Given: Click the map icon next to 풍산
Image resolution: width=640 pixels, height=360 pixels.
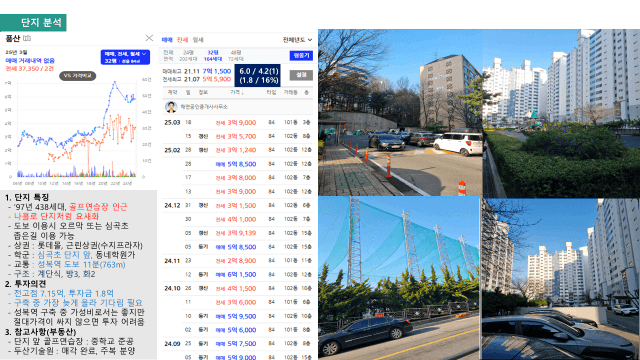Looking at the screenshot, I should (27, 38).
